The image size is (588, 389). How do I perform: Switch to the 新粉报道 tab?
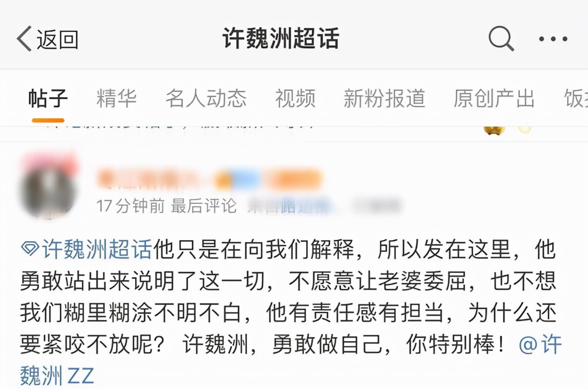tap(384, 98)
